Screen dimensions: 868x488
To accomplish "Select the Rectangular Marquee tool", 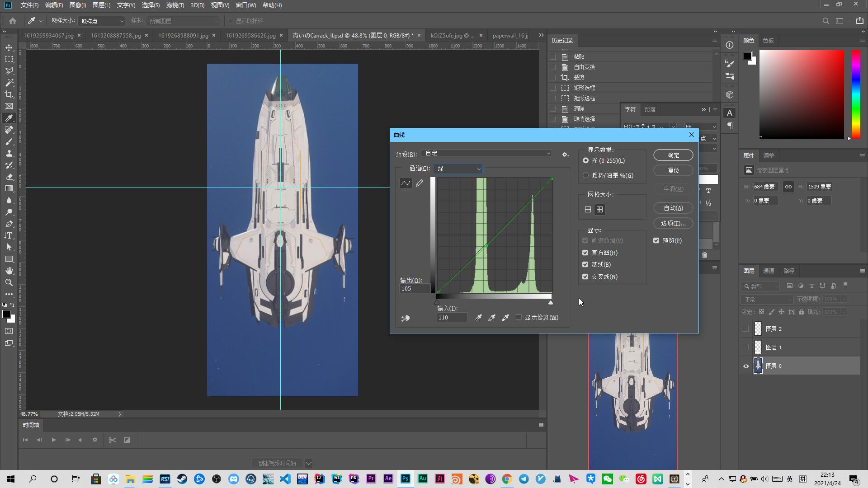I will tap(9, 59).
